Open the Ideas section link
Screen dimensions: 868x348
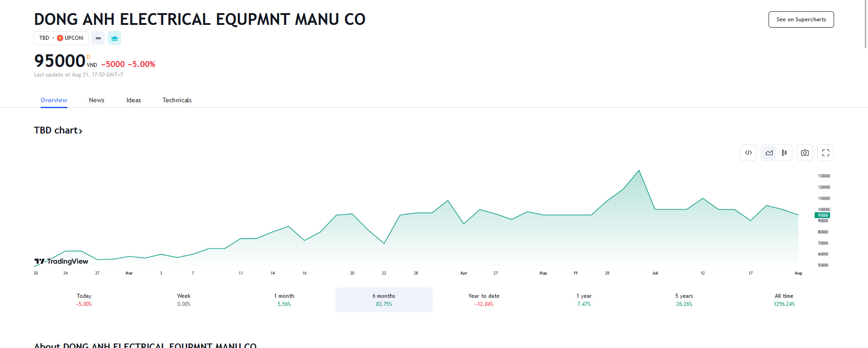133,100
